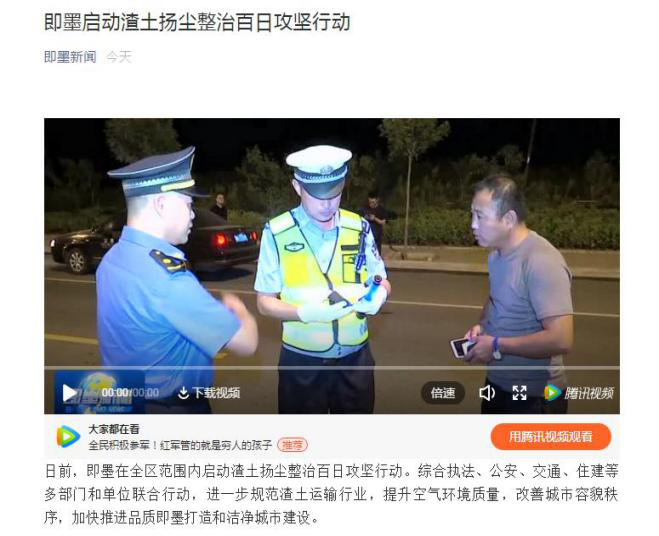659x536 pixels.
Task: Select the 大家都在看 heading
Action: click(113, 429)
